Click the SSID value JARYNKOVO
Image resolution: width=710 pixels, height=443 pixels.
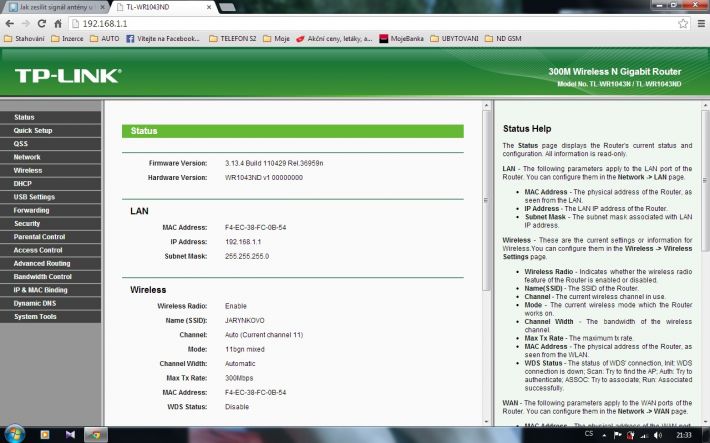(x=245, y=320)
